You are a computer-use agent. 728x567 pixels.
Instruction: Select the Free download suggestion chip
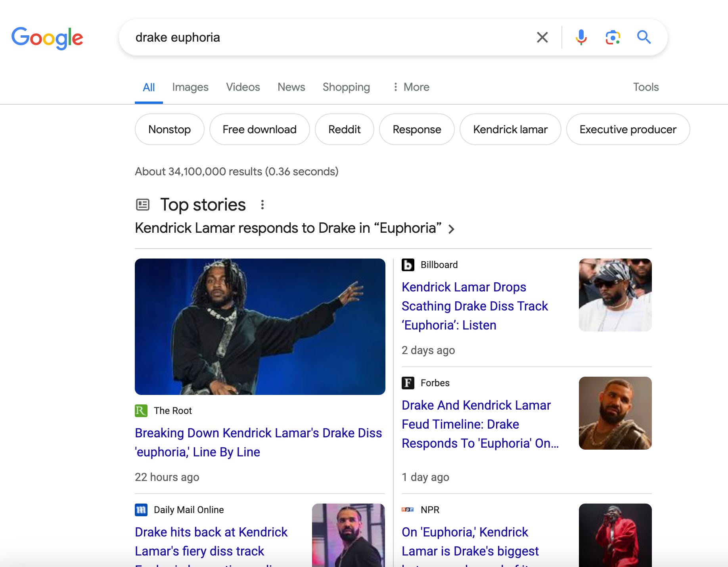260,129
